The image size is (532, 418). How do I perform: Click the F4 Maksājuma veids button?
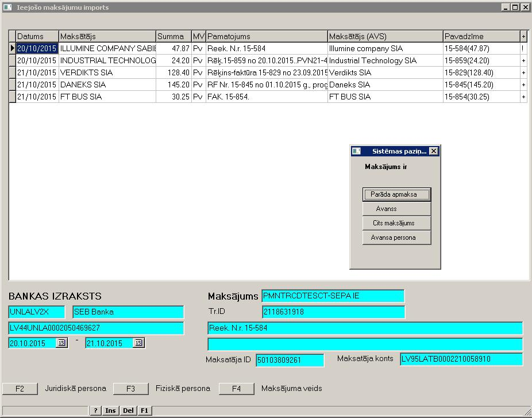click(237, 389)
